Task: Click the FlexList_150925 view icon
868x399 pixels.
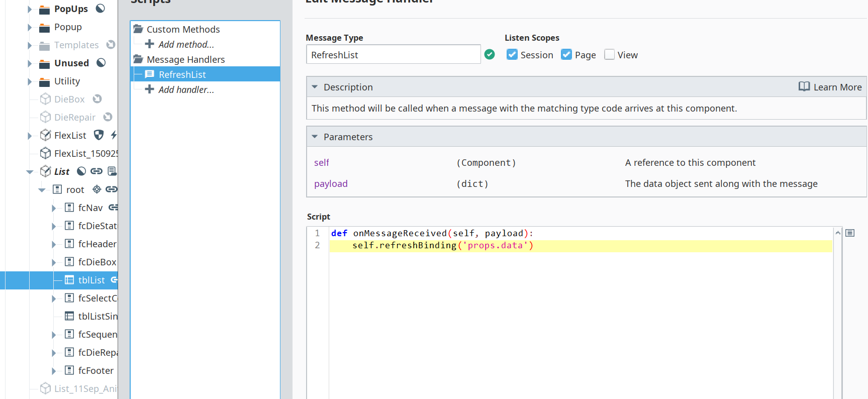Action: coord(45,153)
